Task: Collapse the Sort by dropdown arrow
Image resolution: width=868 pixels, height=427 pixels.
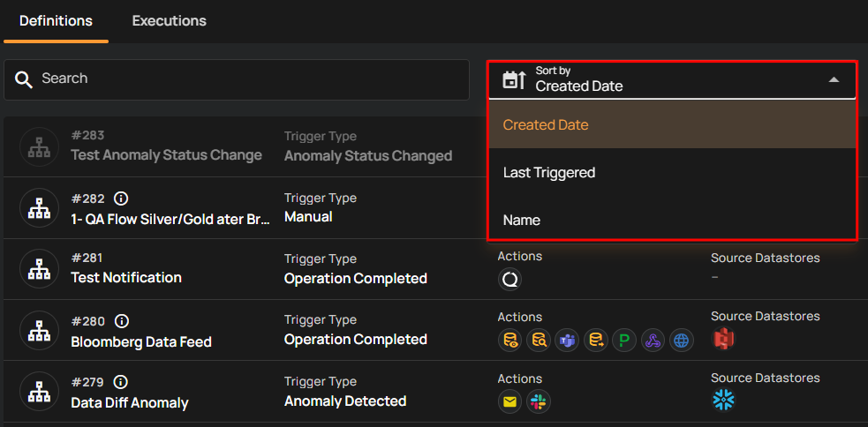Action: pos(834,79)
